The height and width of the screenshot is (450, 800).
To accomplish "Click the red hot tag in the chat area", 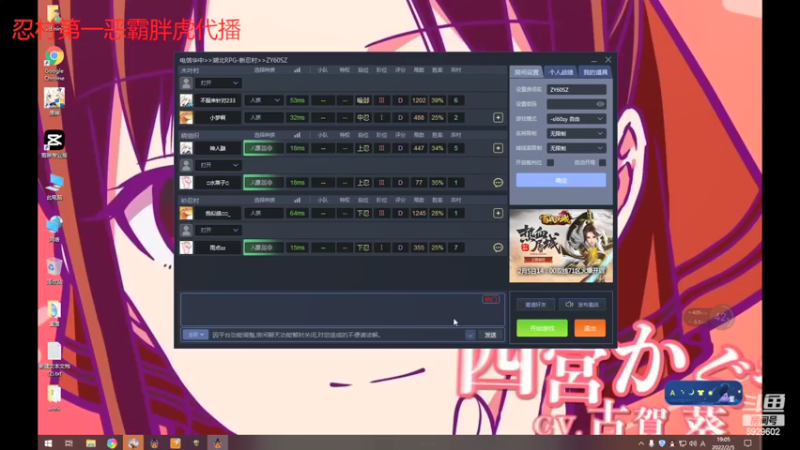I will pyautogui.click(x=490, y=299).
